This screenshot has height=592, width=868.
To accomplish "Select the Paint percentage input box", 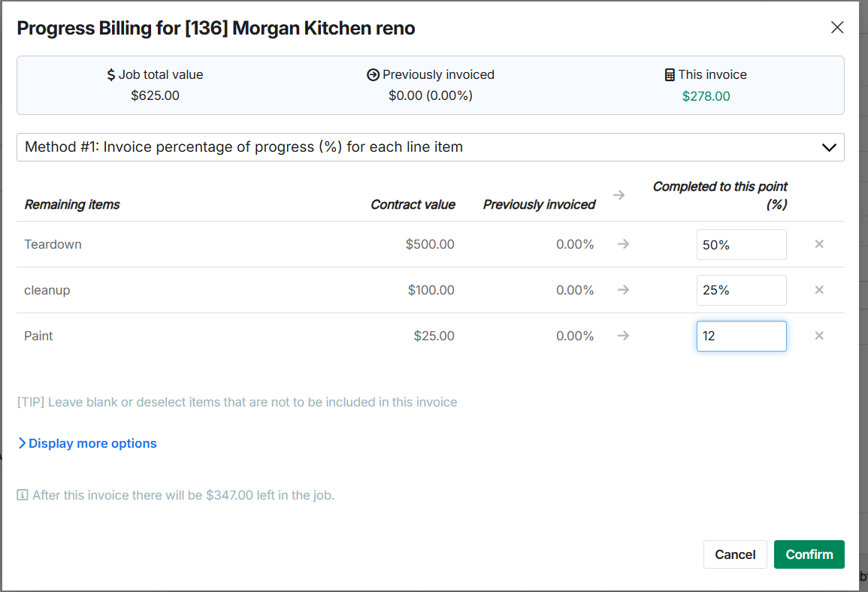I will pyautogui.click(x=741, y=337).
